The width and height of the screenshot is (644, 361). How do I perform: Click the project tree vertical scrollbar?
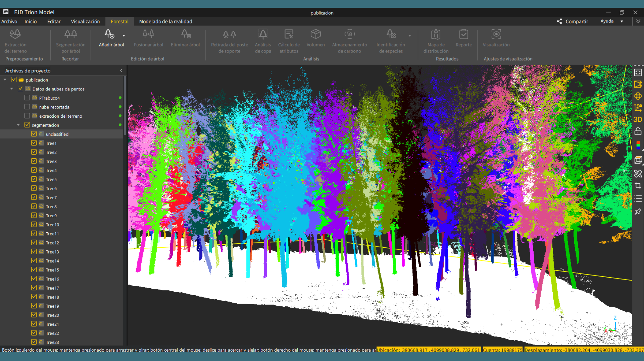125,105
